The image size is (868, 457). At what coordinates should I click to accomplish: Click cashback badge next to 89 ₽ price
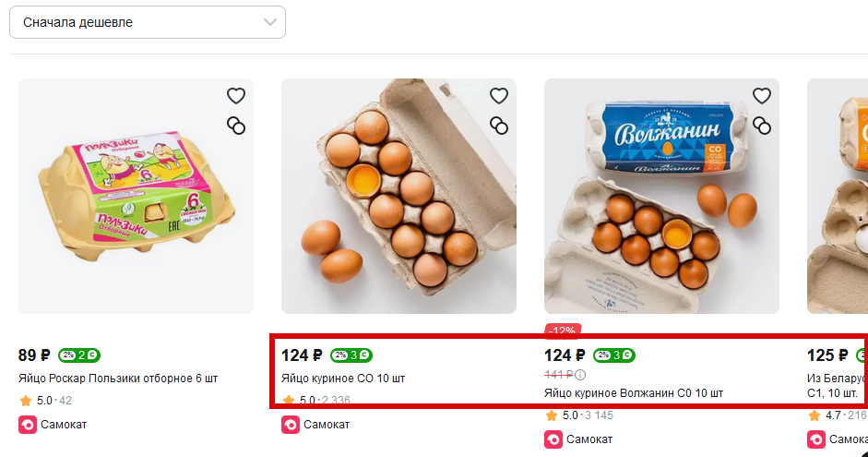(79, 355)
